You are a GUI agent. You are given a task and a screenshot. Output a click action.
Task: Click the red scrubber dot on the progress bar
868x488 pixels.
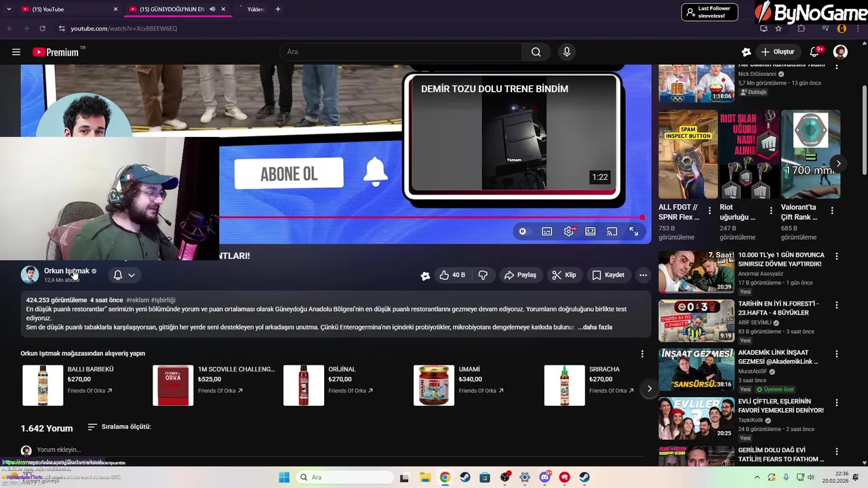pos(642,218)
